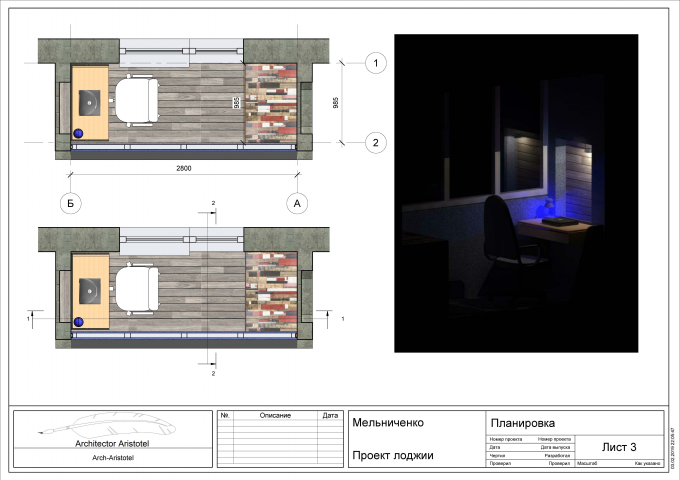Click the 985 dimension beside the grid bubbles
The image size is (680, 480).
pos(335,103)
